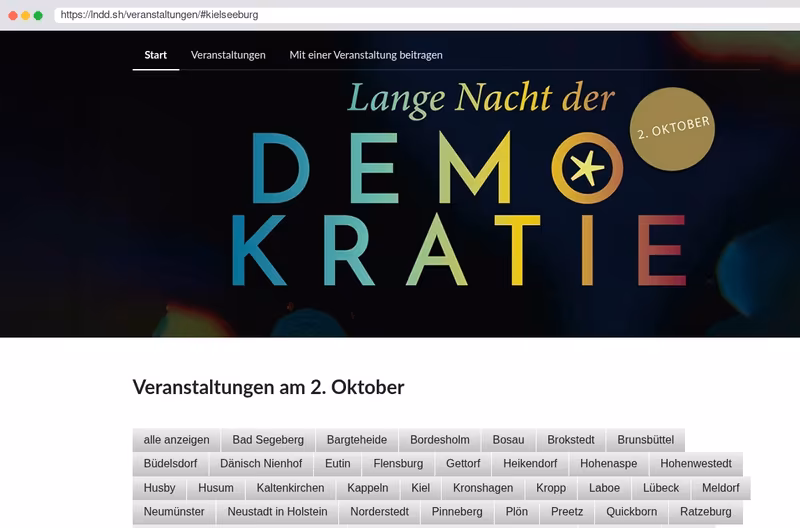The height and width of the screenshot is (528, 800).
Task: Show events in Norderstedt
Action: pyautogui.click(x=380, y=512)
